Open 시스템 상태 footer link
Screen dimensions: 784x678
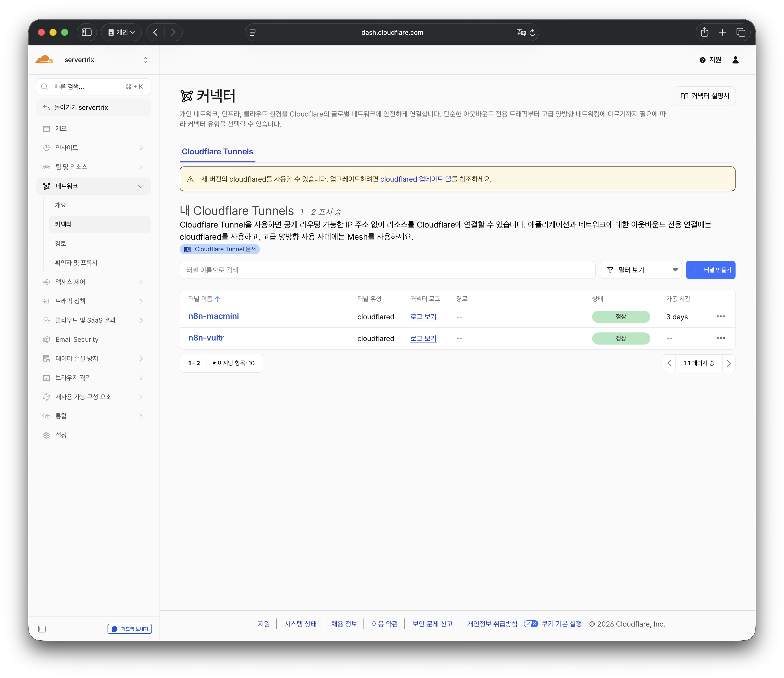pos(301,624)
